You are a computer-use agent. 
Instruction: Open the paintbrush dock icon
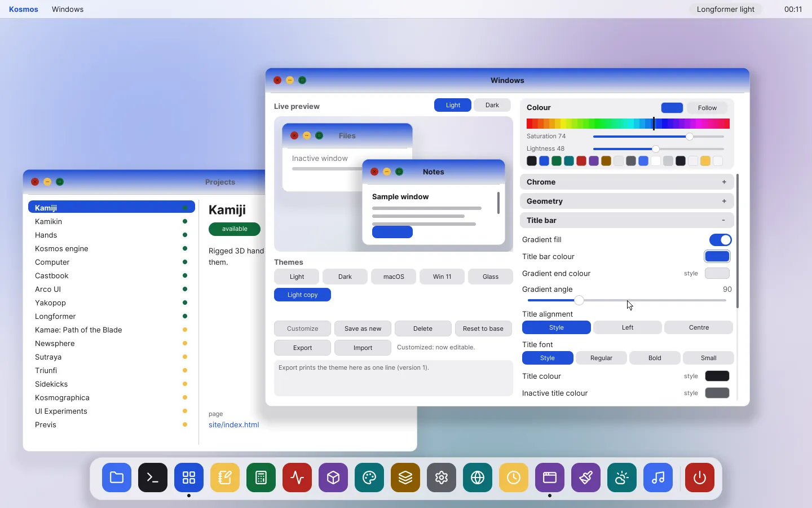point(586,478)
